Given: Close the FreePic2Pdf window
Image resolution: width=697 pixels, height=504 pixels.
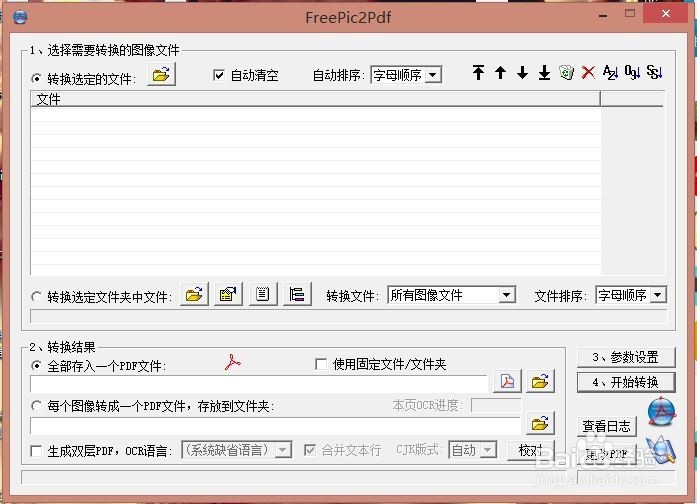Looking at the screenshot, I should pyautogui.click(x=665, y=13).
